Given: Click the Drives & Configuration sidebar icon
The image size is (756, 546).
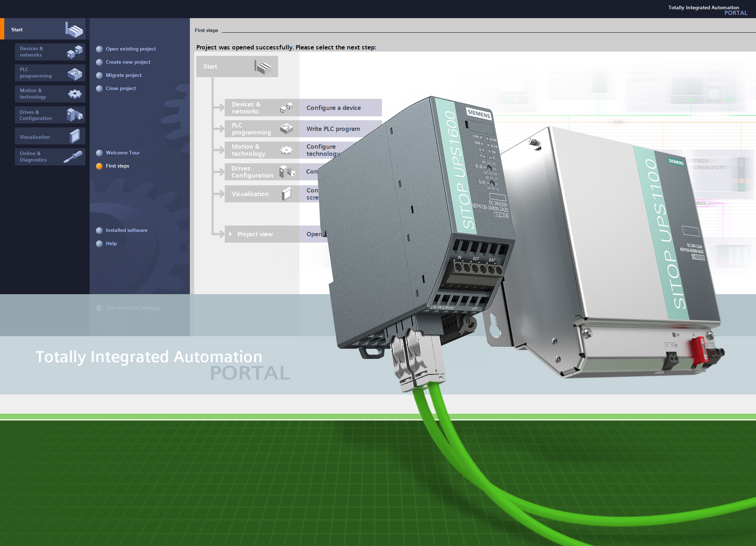Looking at the screenshot, I should click(74, 115).
